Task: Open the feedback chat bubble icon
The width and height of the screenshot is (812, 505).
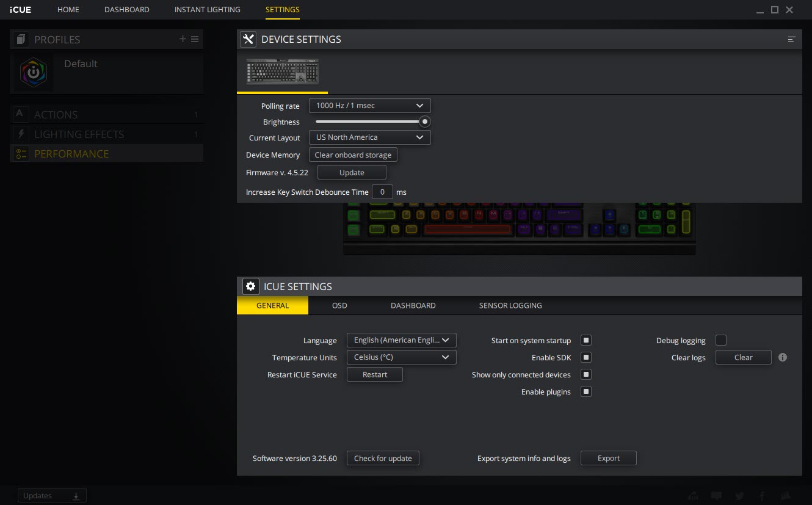Action: coord(717,496)
